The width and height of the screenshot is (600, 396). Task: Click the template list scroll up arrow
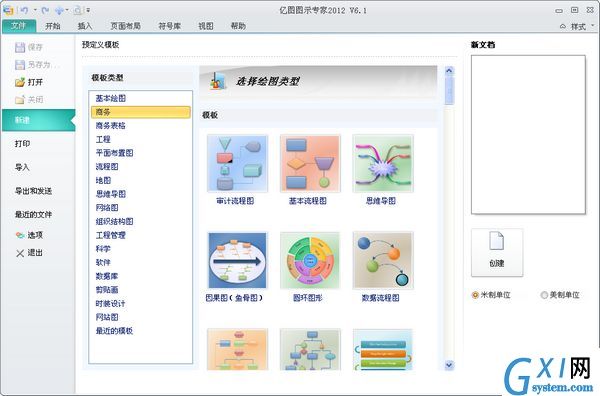(449, 70)
